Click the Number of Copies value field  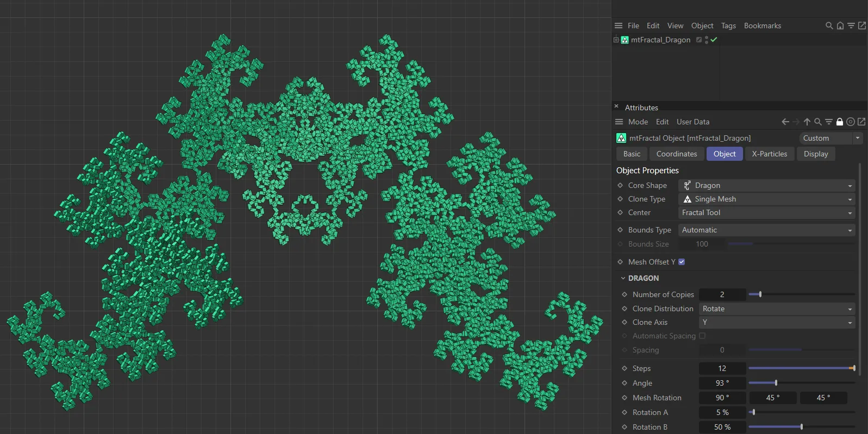(x=722, y=294)
